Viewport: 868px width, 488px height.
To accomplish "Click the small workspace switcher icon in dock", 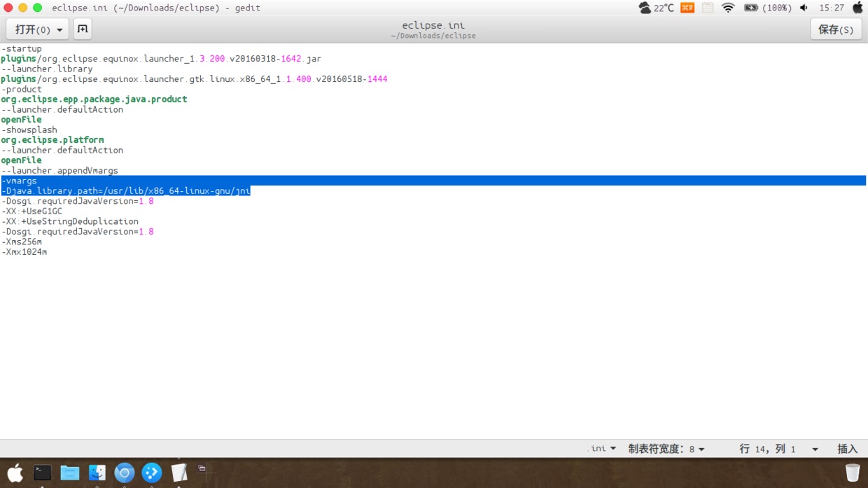I will [x=202, y=468].
